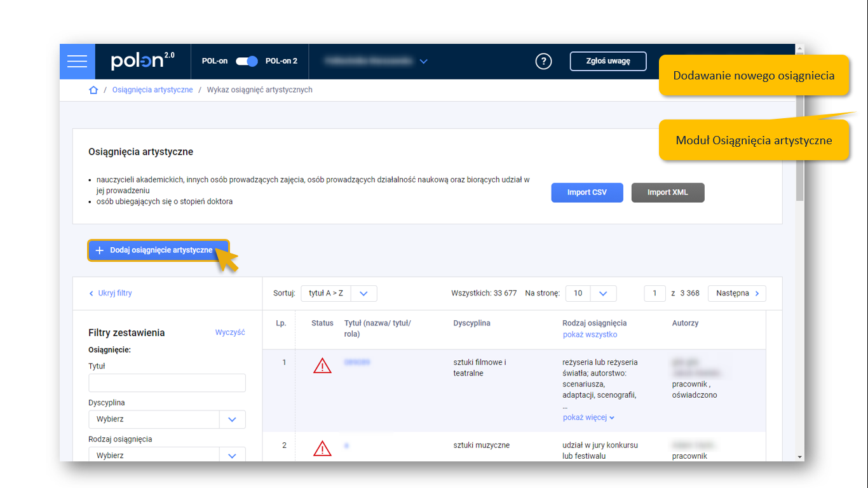868x488 pixels.
Task: Open the blurred title link in row 1
Action: pyautogui.click(x=357, y=362)
